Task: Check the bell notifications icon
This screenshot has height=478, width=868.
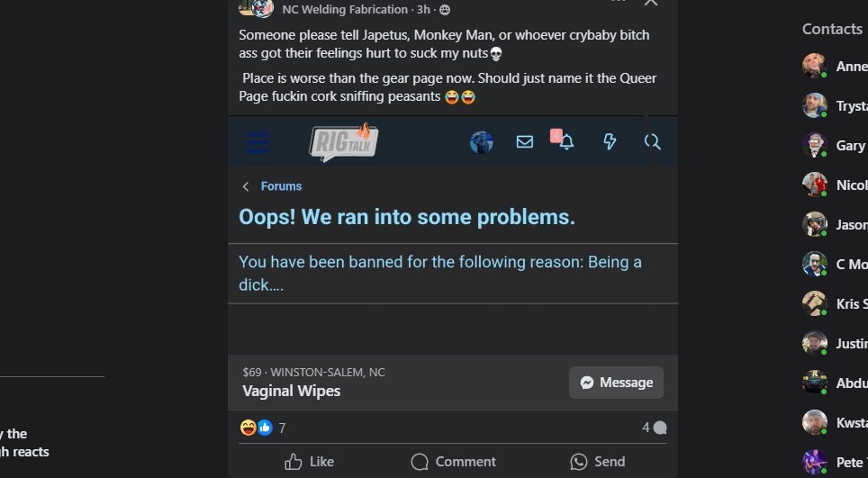Action: click(565, 142)
